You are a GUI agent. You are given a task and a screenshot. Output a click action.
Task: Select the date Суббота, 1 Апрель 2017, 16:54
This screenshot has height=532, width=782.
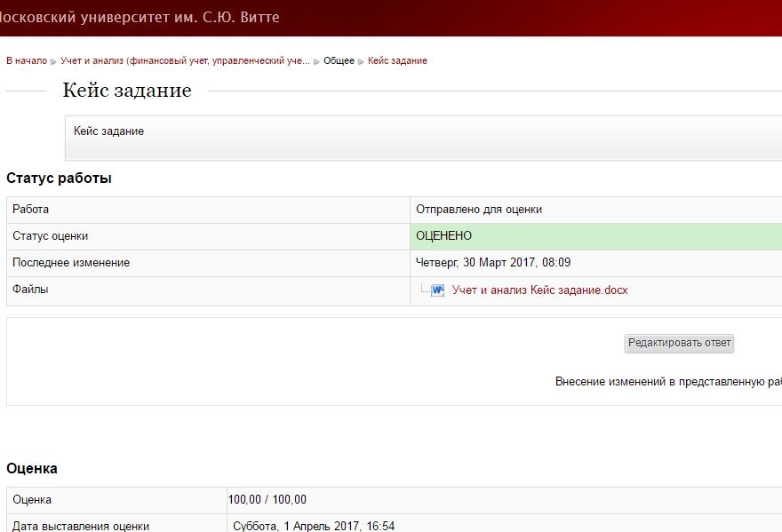click(314, 526)
